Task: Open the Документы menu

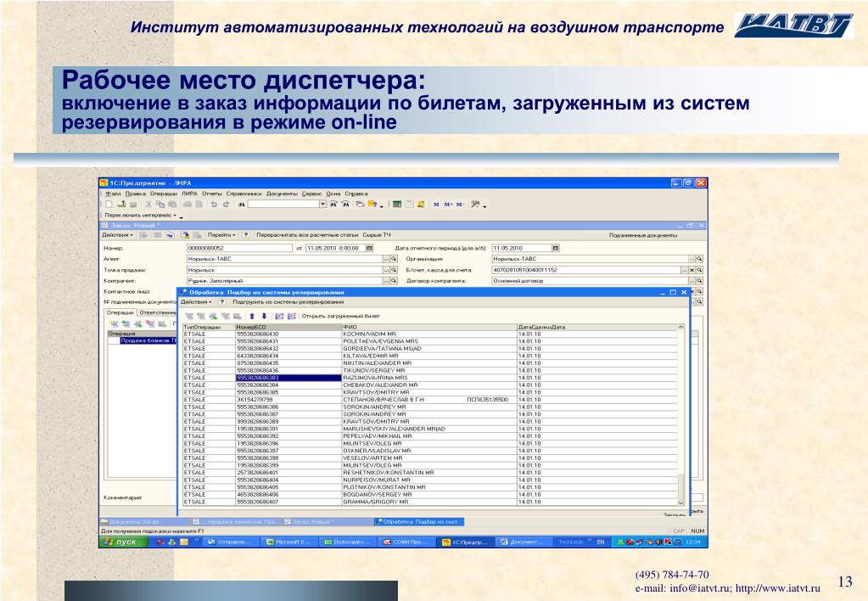Action: point(282,194)
